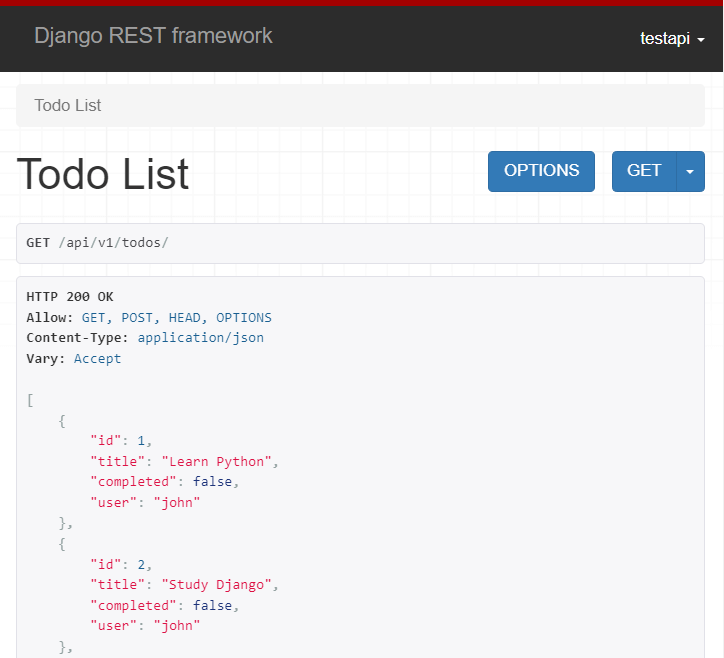Click the application/json Content-Type value

tap(201, 338)
